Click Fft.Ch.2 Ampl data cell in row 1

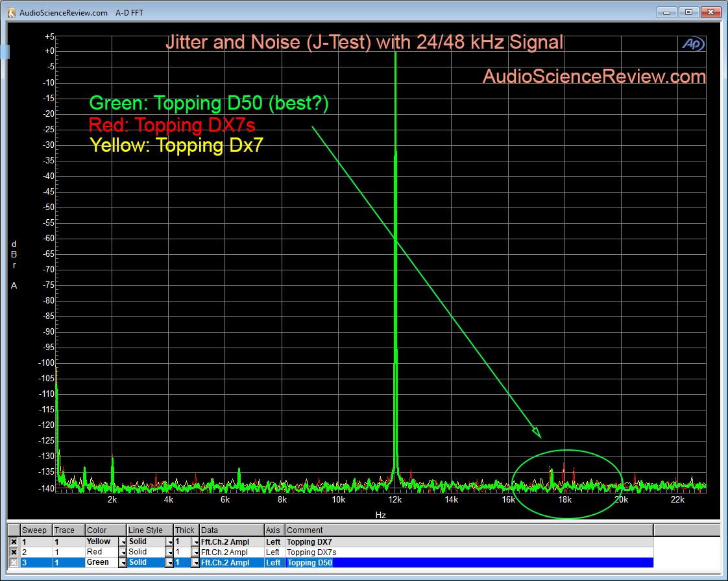(x=232, y=541)
